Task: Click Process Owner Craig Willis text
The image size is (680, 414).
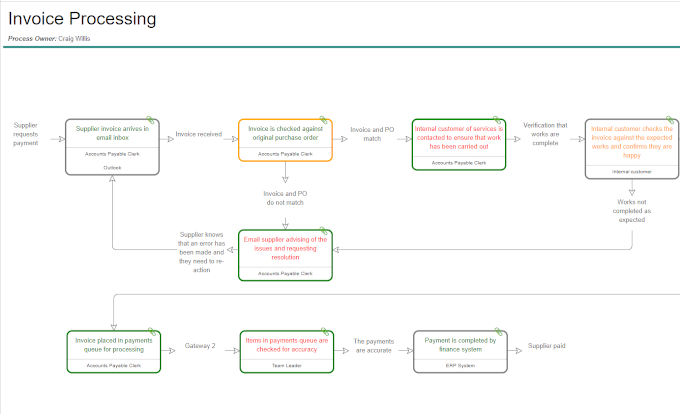Action: click(49, 39)
